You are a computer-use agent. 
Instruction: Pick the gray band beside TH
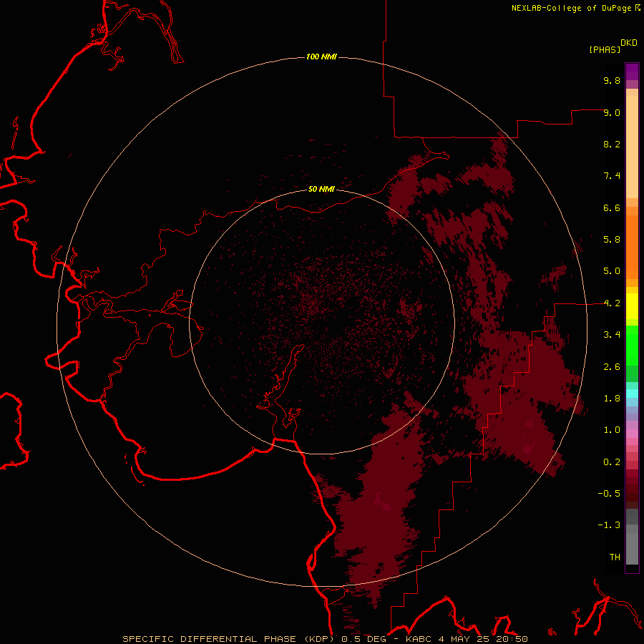tap(632, 549)
